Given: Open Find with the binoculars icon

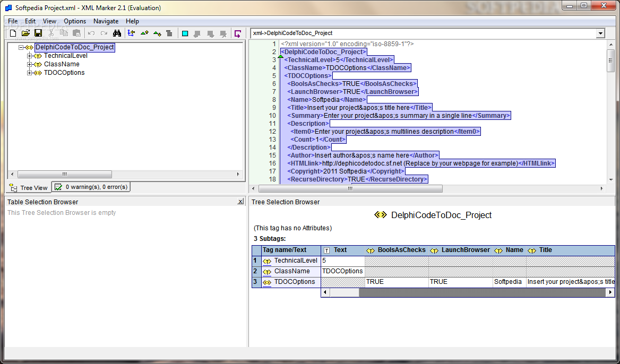Looking at the screenshot, I should tap(117, 33).
